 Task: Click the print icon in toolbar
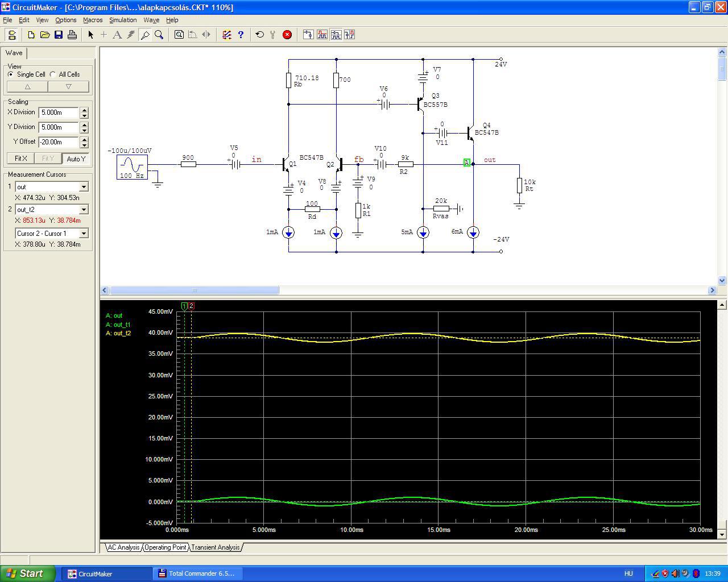coord(72,35)
